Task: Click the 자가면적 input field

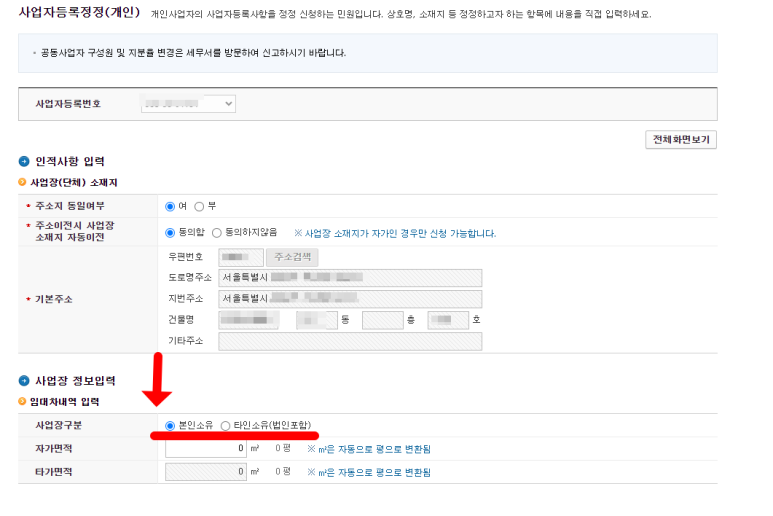Action: coord(206,448)
